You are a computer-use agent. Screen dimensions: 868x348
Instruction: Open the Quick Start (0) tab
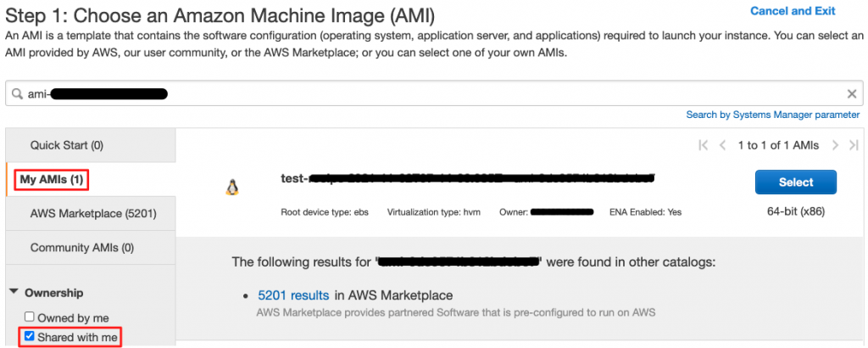tap(91, 145)
